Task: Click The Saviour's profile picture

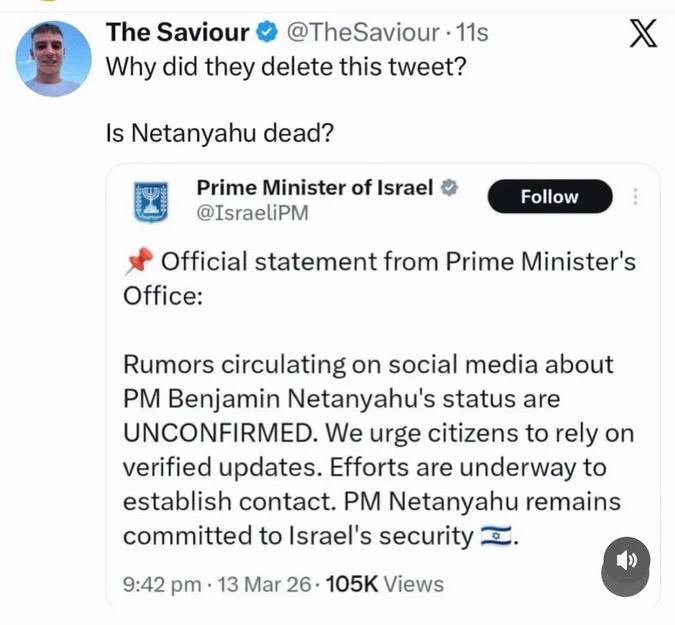Action: click(x=51, y=59)
